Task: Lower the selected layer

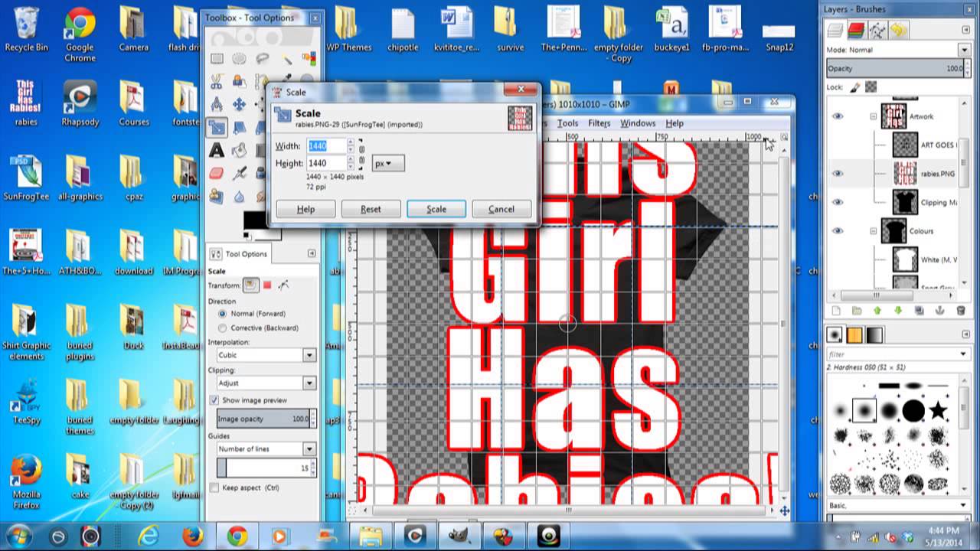Action: point(898,311)
